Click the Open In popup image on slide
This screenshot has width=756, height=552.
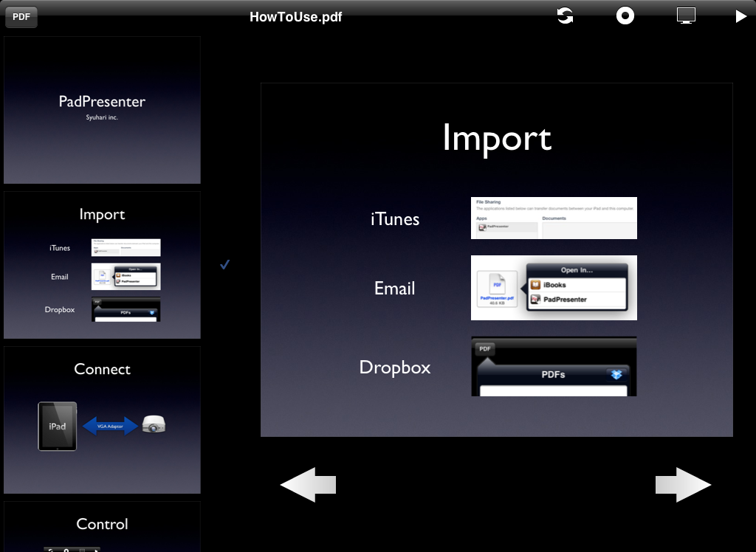pos(554,288)
